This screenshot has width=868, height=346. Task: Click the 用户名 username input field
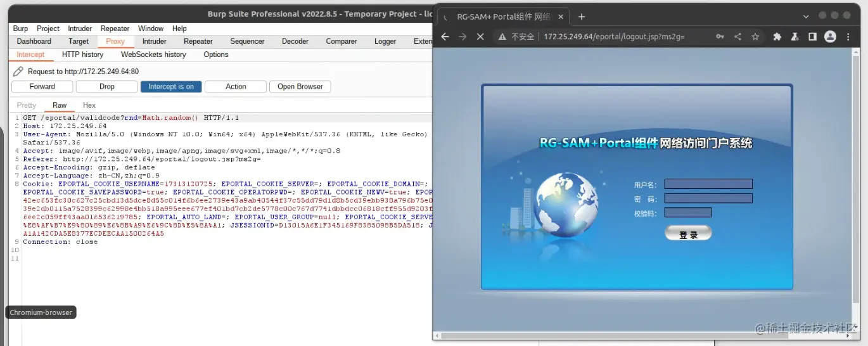click(x=708, y=184)
